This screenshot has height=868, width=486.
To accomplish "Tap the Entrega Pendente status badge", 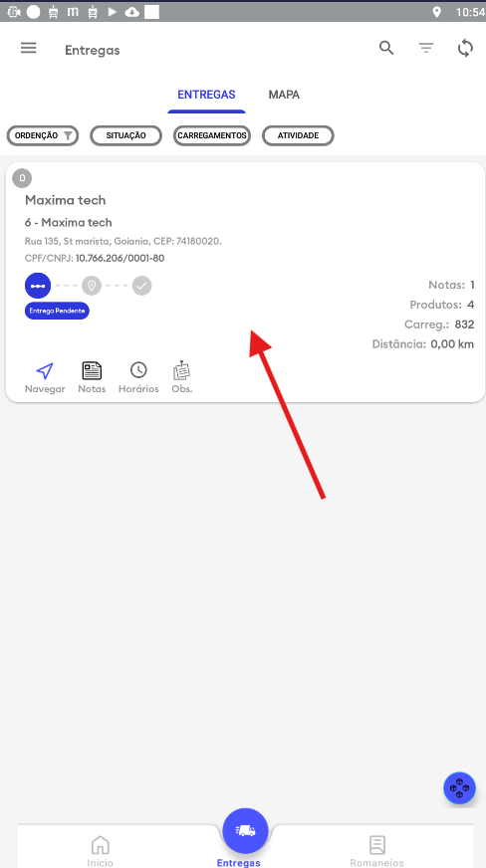I will [x=57, y=312].
